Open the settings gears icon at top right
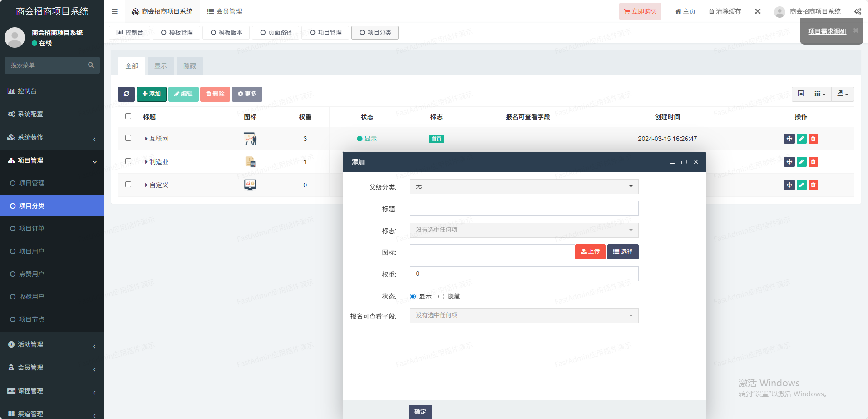Viewport: 868px width, 419px height. pos(858,11)
